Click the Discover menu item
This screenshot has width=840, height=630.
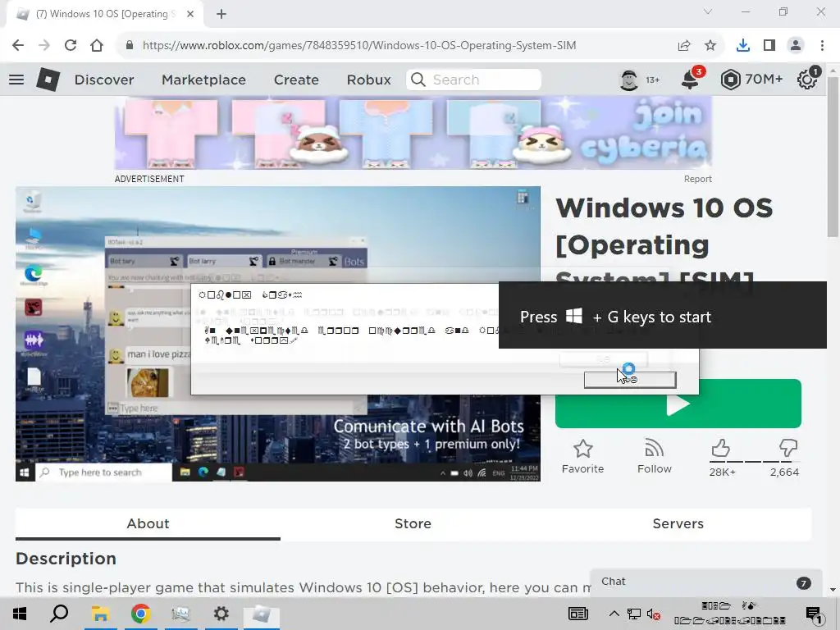click(104, 80)
